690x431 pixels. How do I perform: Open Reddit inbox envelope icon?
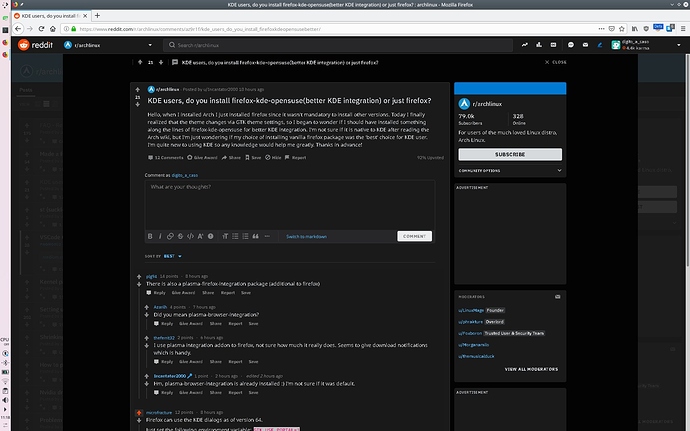pyautogui.click(x=585, y=45)
